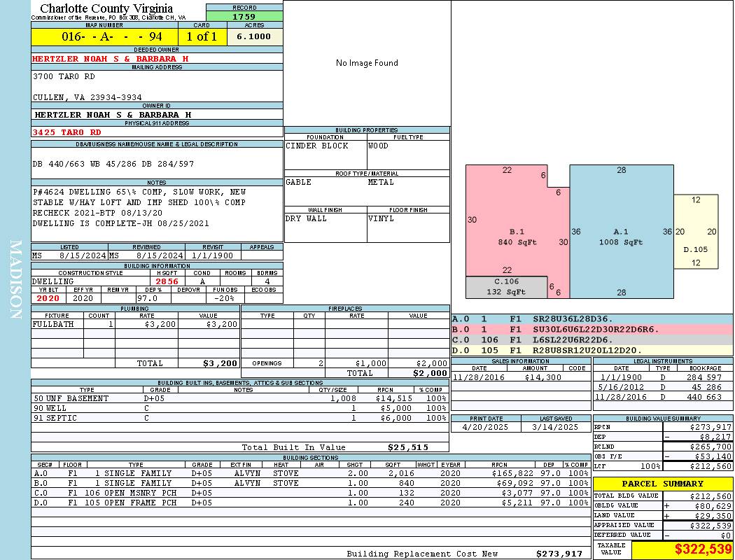Click listed date MS 8/15/2024
This screenshot has height=560, width=735.
[69, 256]
